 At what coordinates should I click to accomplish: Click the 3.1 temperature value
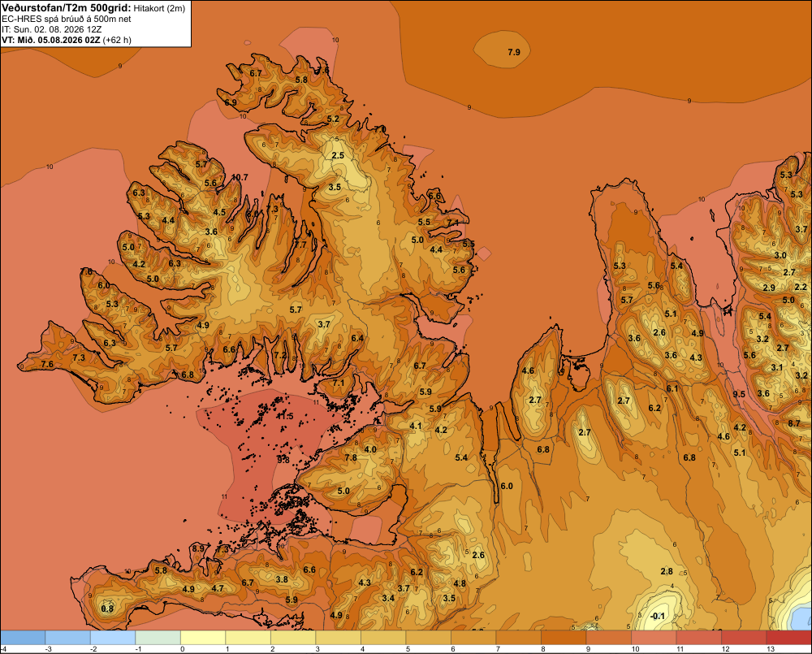777,367
